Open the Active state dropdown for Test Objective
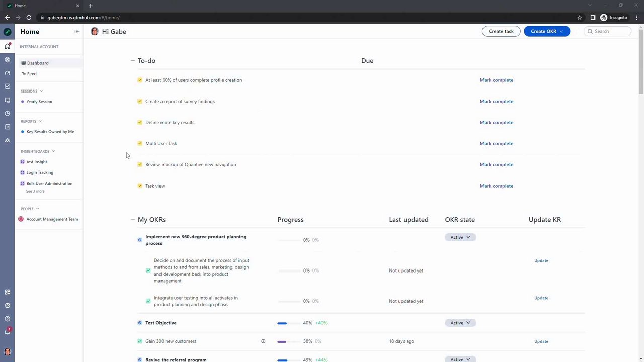Viewport: 644px width, 362px height. 460,323
